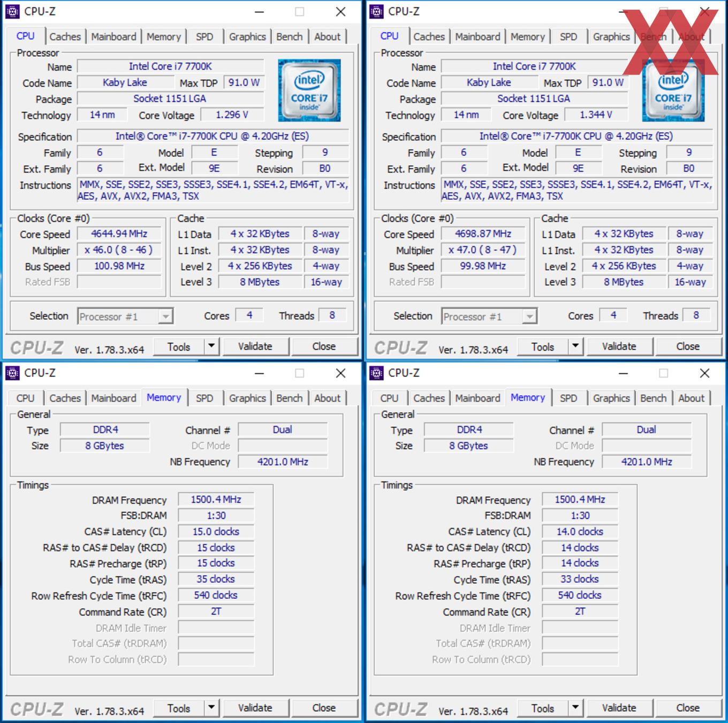Click the Bus Speed value 100.98 MHz
This screenshot has width=728, height=723.
(x=119, y=266)
